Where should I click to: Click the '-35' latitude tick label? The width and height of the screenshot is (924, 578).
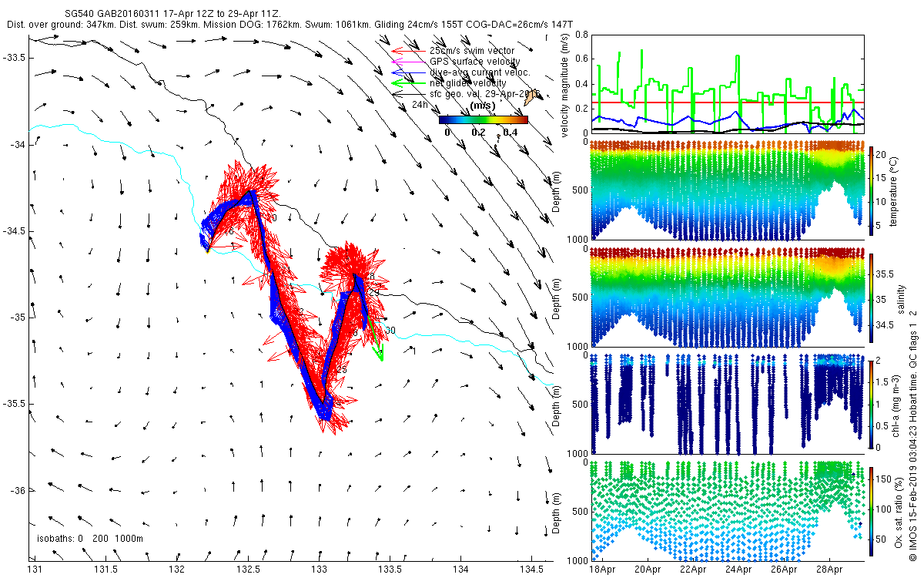tap(17, 318)
